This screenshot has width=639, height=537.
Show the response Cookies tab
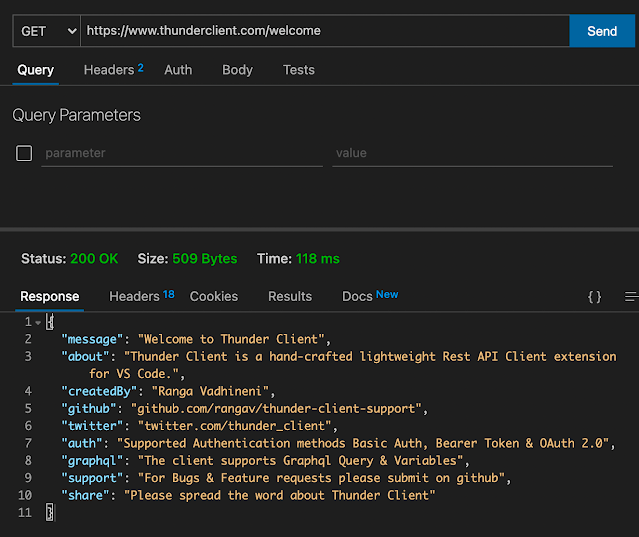pyautogui.click(x=214, y=296)
